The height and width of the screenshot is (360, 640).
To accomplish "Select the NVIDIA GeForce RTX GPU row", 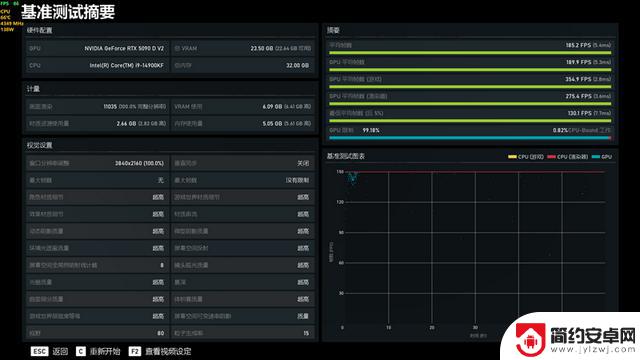I will (97, 48).
